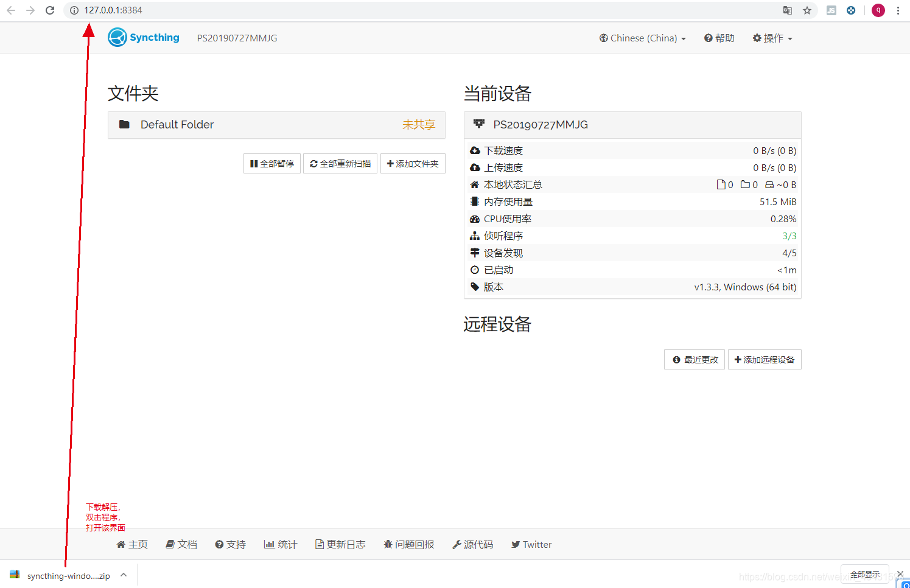Open the 统计 statistics footer link

pos(281,544)
